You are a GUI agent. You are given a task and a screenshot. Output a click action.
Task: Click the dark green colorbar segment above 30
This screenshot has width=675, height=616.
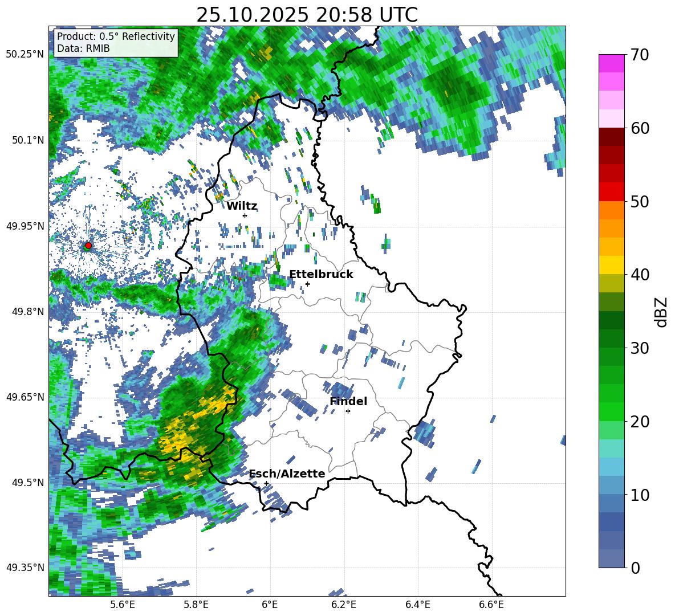coord(611,338)
